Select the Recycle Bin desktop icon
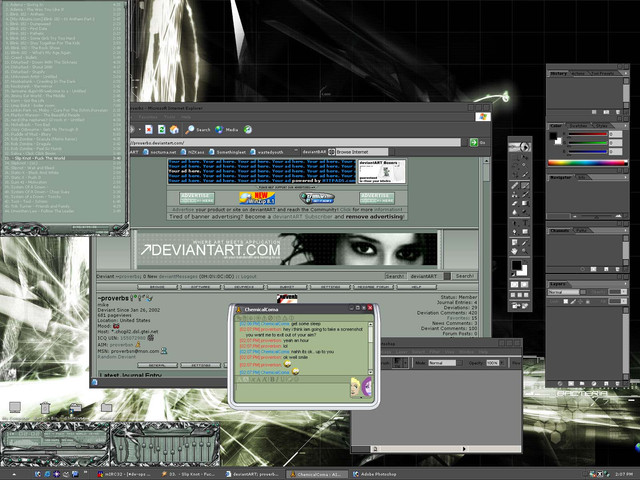 coord(45,407)
